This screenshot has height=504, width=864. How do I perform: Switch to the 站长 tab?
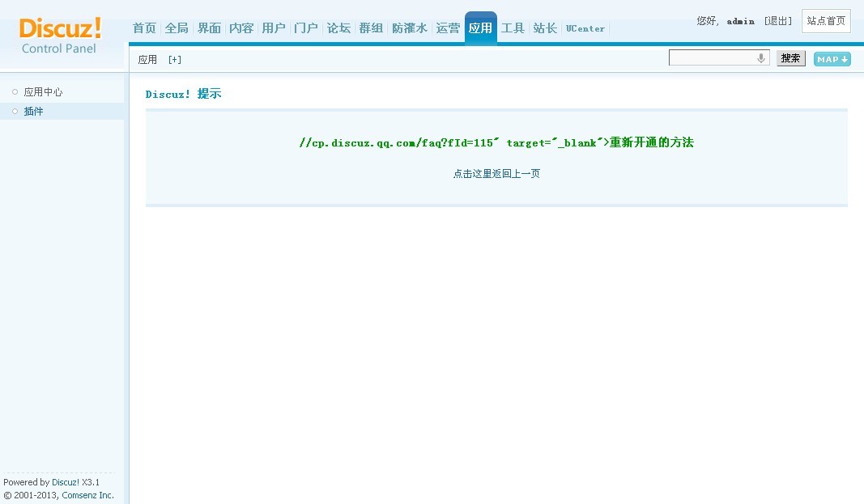[x=546, y=28]
